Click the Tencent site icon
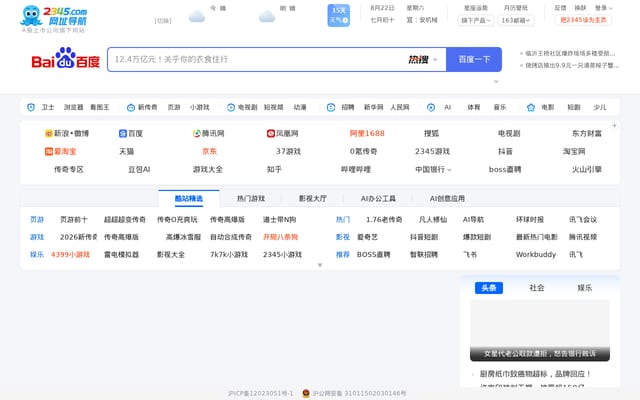This screenshot has height=400, width=640. click(197, 133)
